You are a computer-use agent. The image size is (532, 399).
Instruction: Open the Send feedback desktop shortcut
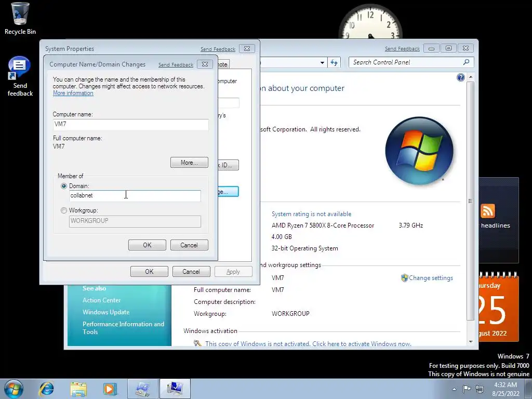[x=20, y=76]
